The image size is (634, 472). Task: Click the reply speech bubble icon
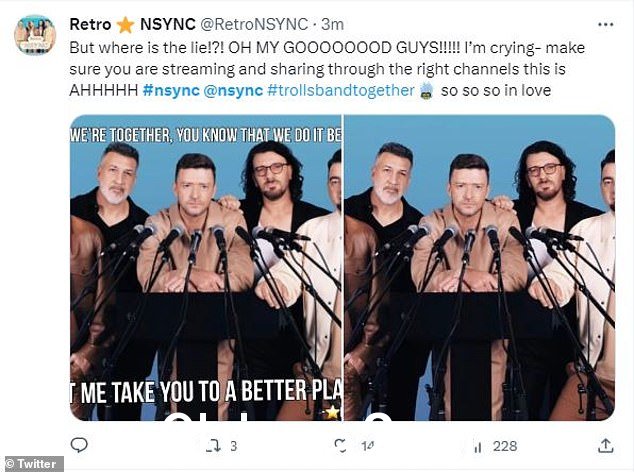[x=79, y=445]
